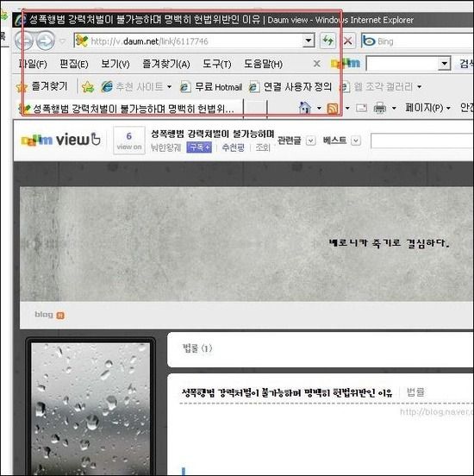474x476 pixels.
Task: Click the browser Forward arrow button
Action: click(x=46, y=41)
